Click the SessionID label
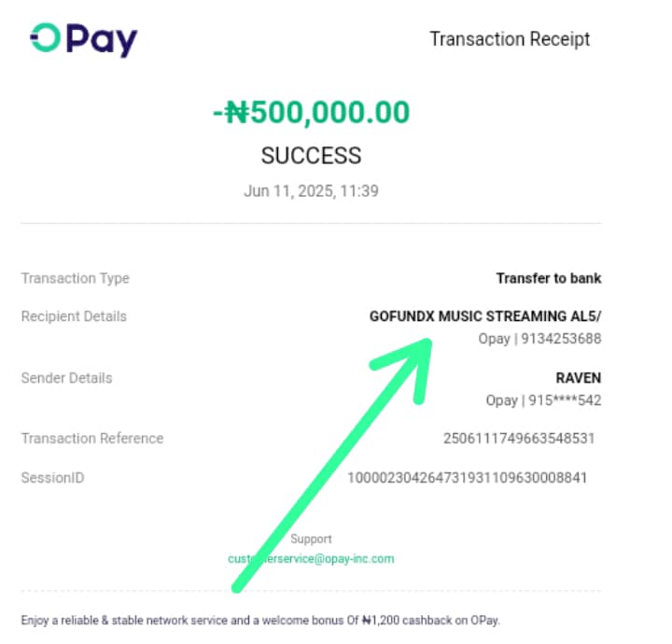 tap(52, 478)
